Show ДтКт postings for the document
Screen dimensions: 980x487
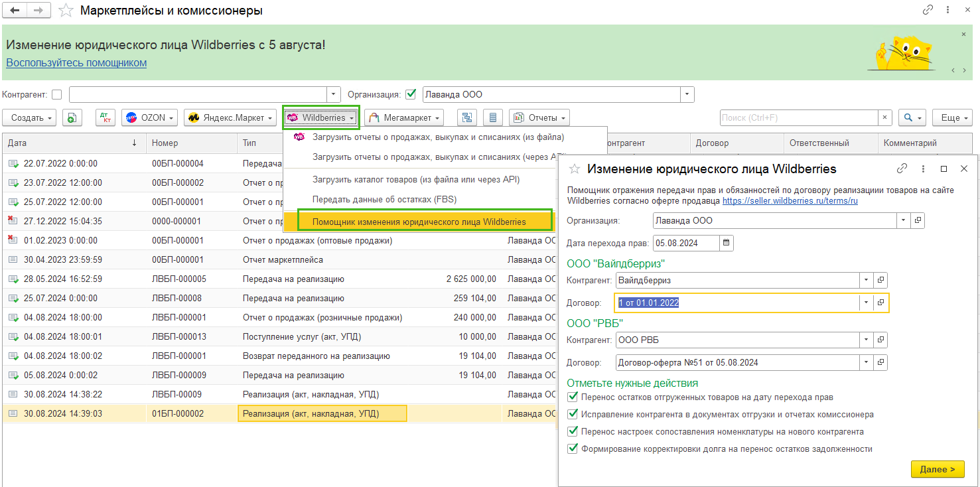coord(105,117)
